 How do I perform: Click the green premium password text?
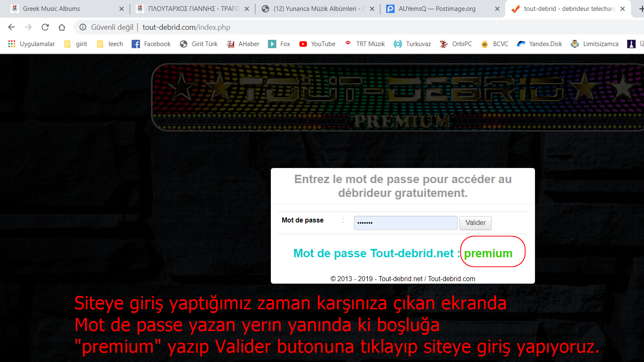pyautogui.click(x=488, y=253)
